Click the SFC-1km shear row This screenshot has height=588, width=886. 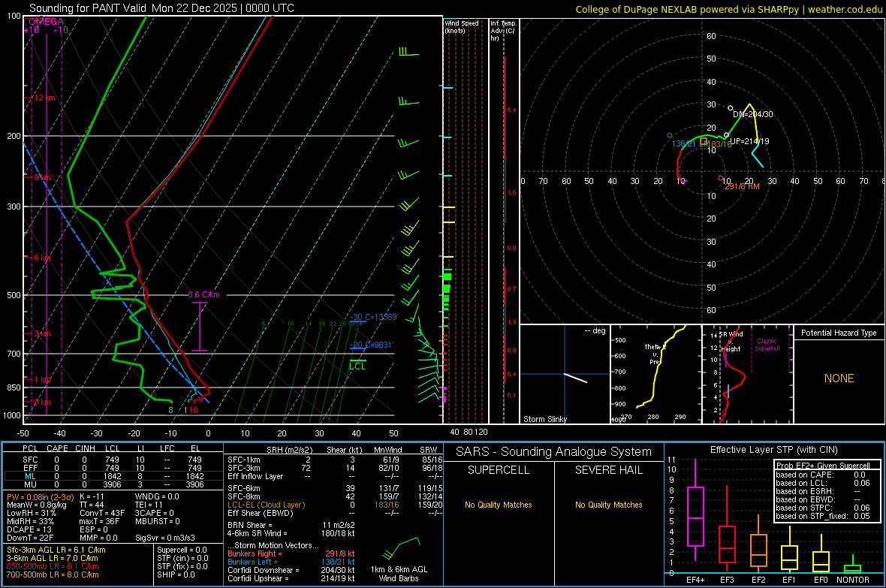click(x=335, y=460)
